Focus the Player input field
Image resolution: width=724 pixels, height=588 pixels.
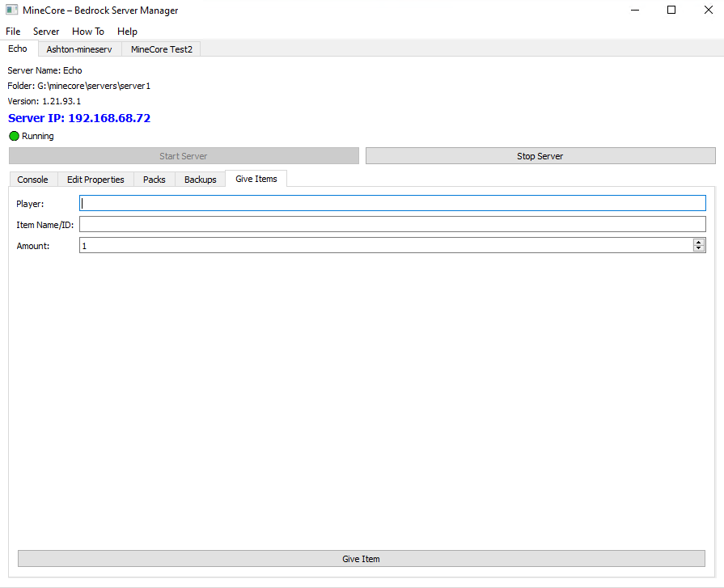392,203
